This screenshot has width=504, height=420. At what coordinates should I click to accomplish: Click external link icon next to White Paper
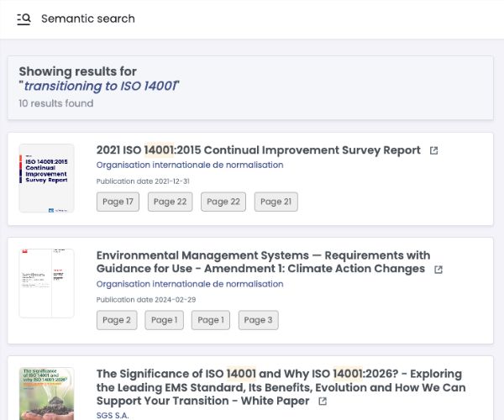pos(323,402)
